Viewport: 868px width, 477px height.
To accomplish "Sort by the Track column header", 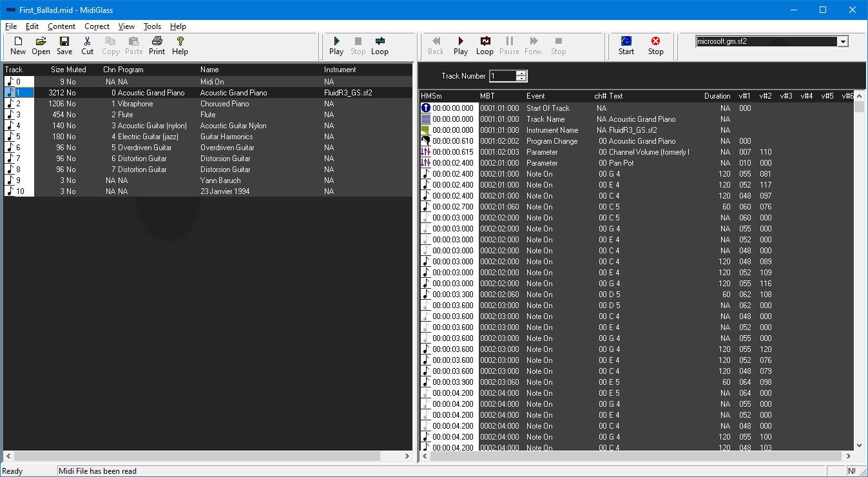I will [x=14, y=70].
